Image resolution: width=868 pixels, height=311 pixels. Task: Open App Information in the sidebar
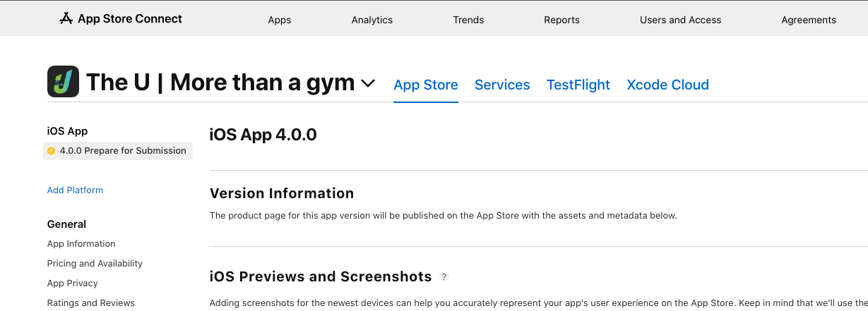click(81, 244)
